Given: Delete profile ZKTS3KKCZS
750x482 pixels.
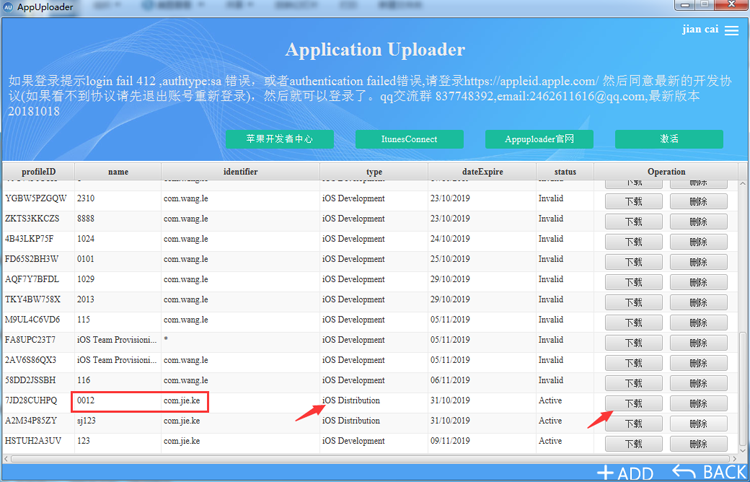Looking at the screenshot, I should pos(698,221).
